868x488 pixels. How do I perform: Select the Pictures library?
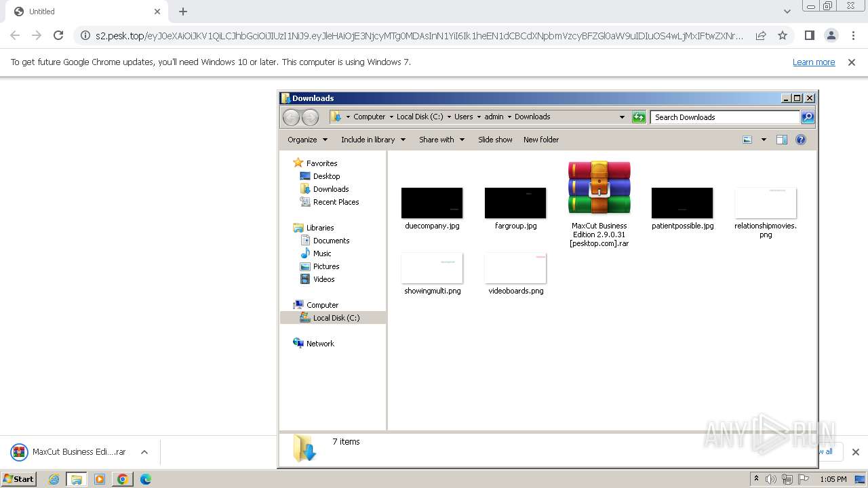326,266
